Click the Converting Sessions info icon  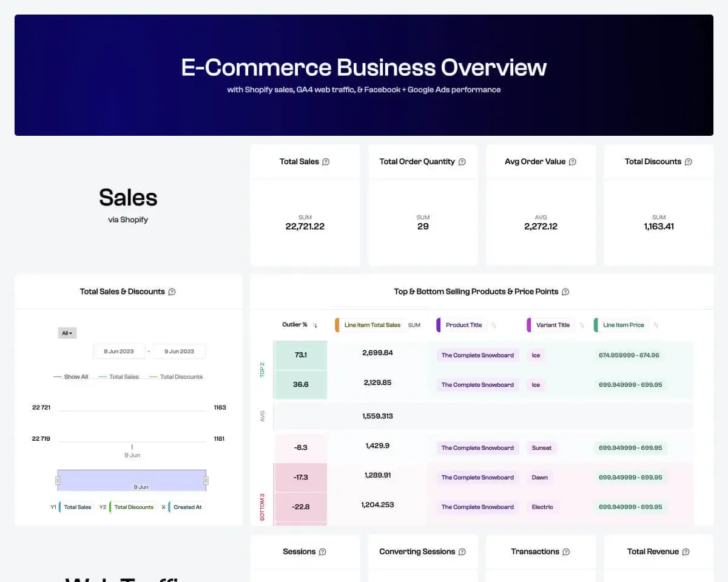point(463,552)
